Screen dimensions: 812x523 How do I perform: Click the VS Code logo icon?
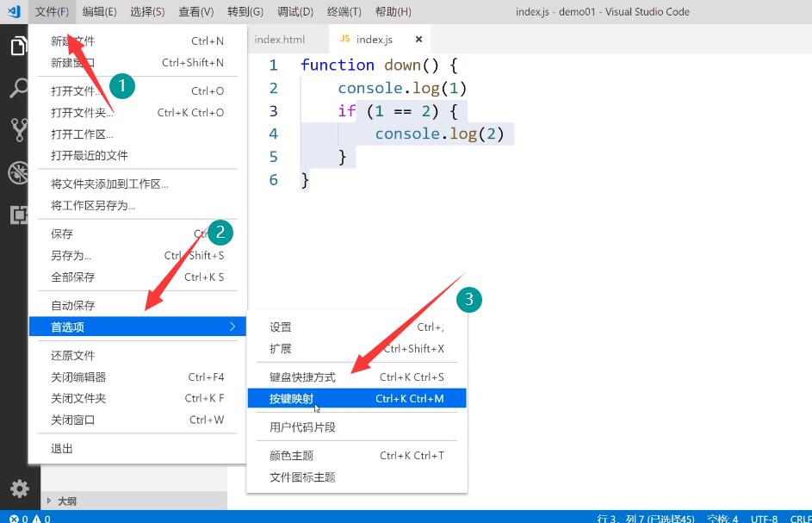14,11
